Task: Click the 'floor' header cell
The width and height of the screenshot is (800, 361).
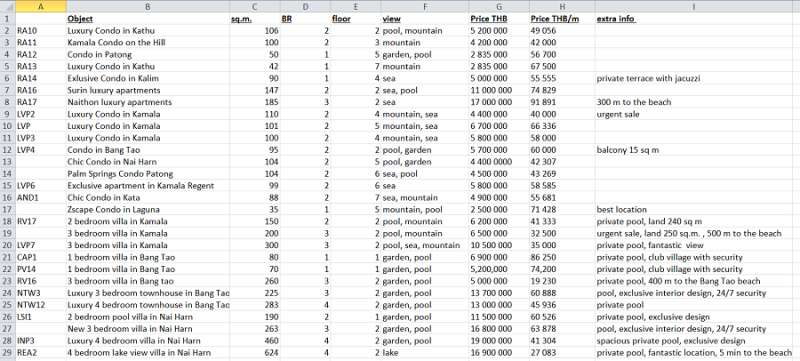Action: point(356,19)
